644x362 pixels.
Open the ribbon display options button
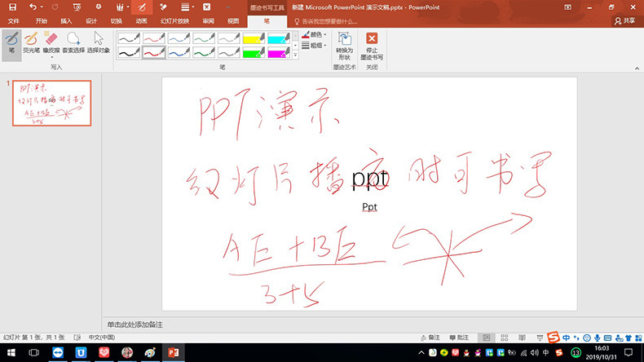point(567,7)
